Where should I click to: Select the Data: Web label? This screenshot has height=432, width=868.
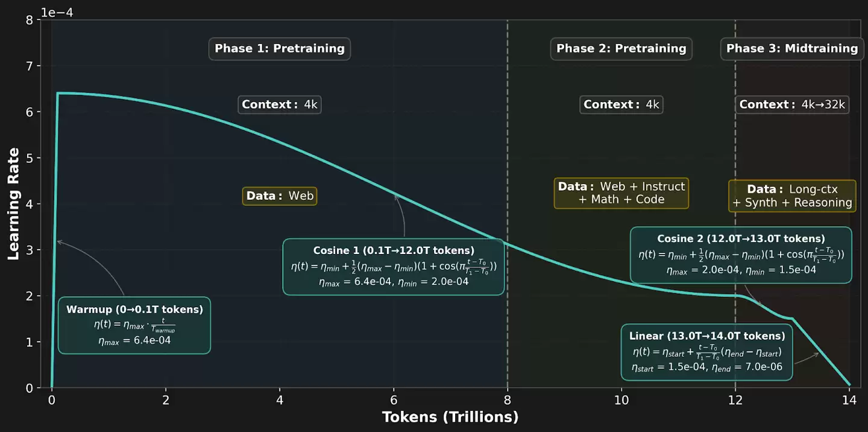(x=280, y=195)
